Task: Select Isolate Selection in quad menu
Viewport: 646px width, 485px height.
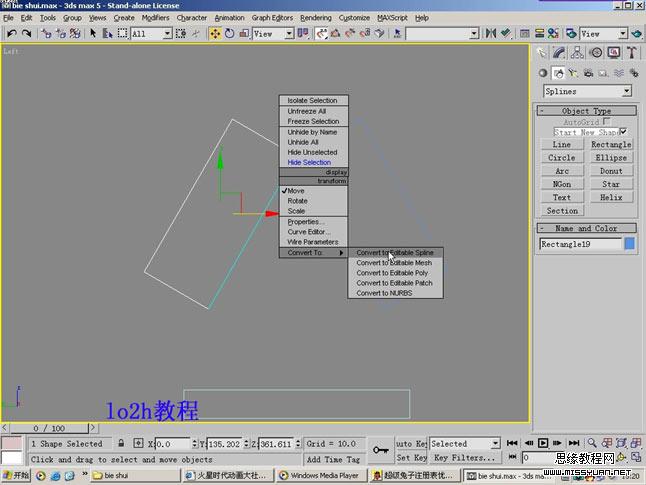Action: coord(314,101)
